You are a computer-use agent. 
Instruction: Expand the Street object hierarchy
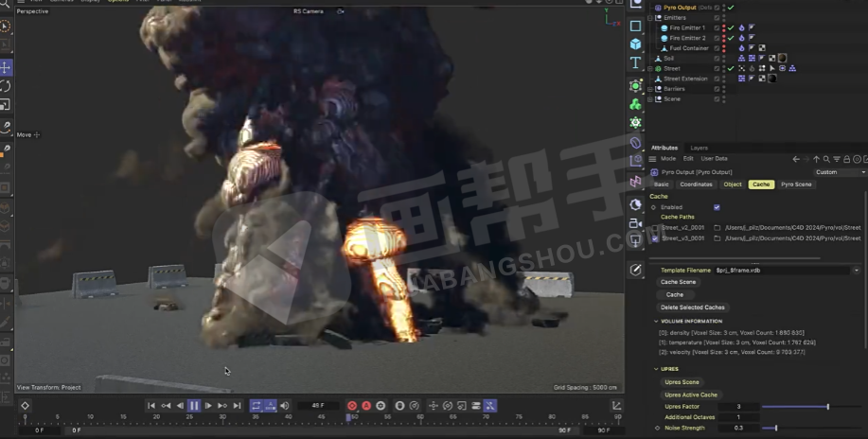point(650,69)
